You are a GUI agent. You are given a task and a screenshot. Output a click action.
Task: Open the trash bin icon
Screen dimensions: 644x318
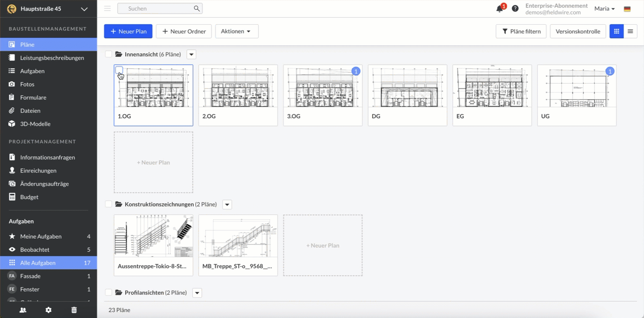click(74, 310)
